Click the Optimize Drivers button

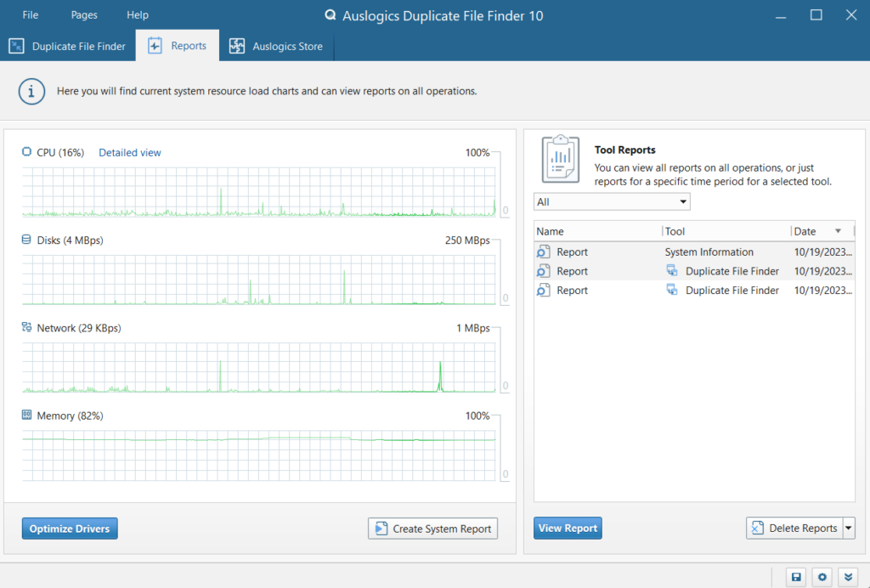[70, 529]
